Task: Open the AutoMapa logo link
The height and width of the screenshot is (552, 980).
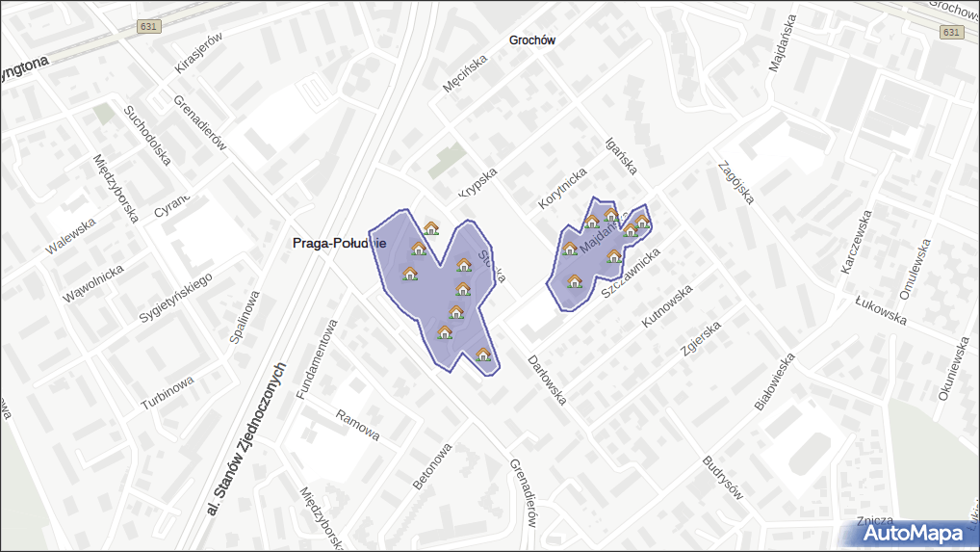Action: 911,533
